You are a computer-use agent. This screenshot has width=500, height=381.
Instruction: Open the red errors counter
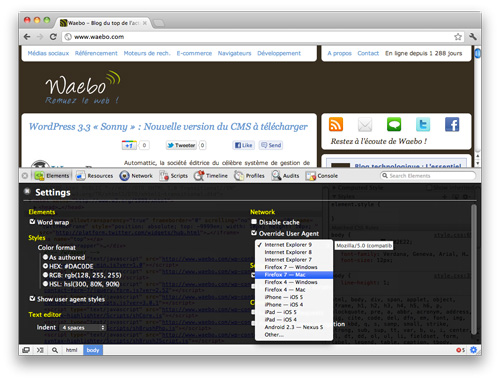tap(461, 350)
